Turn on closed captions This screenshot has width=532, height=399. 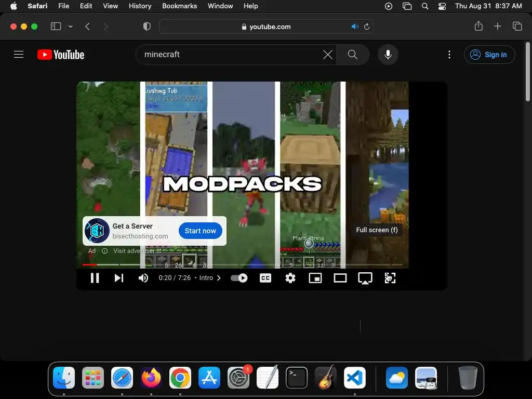pos(265,278)
